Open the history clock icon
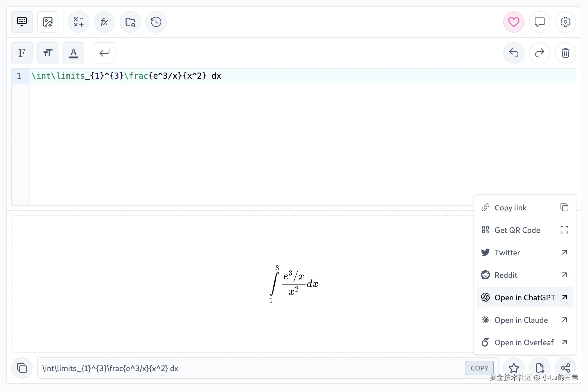588x391 pixels. 156,22
